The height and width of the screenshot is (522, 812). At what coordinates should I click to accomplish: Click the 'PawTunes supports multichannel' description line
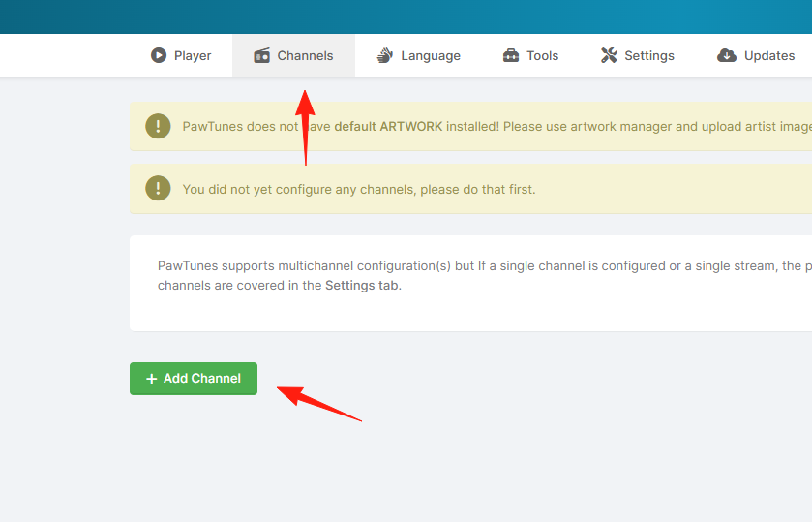pos(485,266)
